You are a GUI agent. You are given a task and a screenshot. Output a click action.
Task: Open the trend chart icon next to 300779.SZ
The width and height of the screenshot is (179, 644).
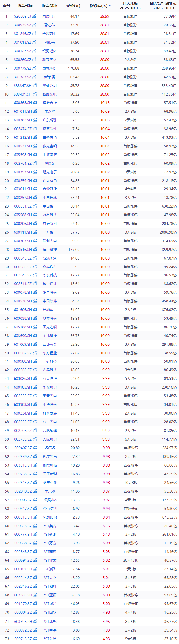click(34, 68)
